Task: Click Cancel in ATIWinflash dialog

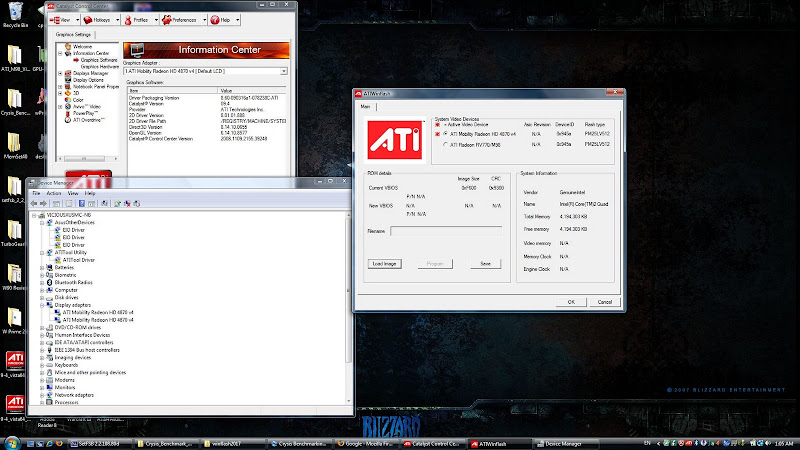Action: 605,302
